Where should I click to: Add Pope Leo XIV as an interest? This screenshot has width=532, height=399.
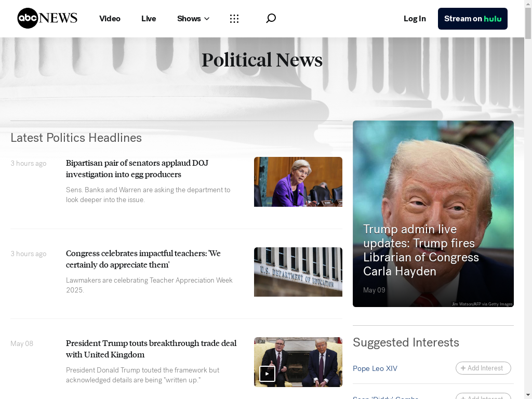[483, 368]
